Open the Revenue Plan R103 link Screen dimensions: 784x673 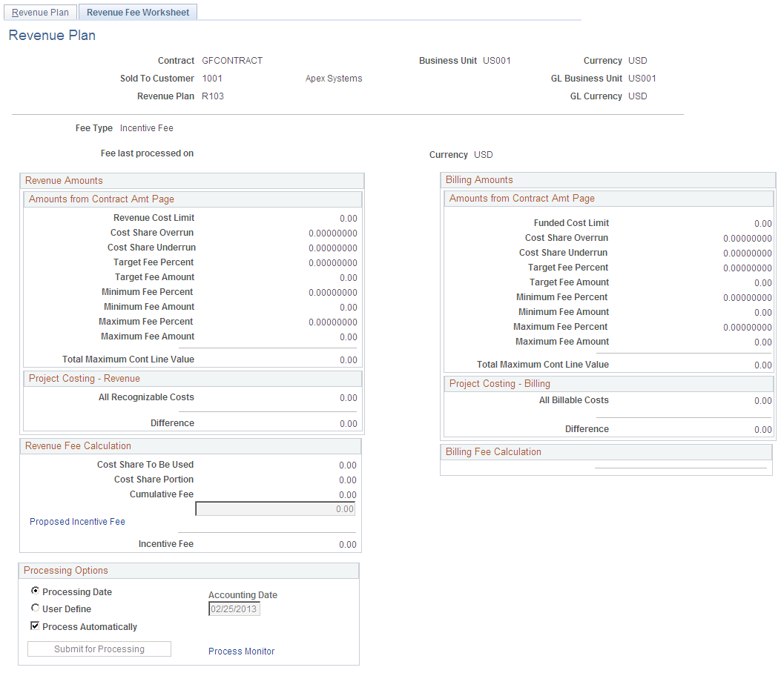point(213,96)
